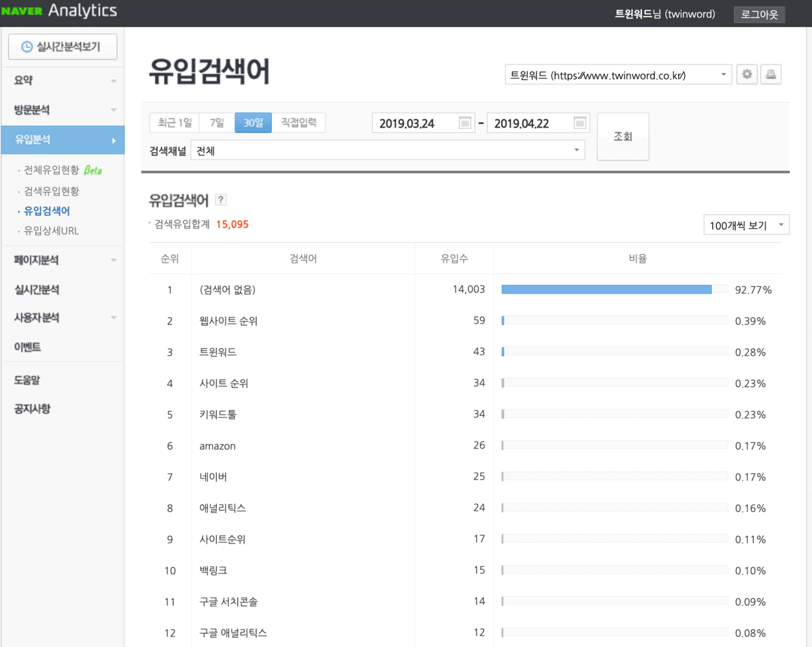This screenshot has height=647, width=812.
Task: Open 이벤트 in the sidebar
Action: 28,347
